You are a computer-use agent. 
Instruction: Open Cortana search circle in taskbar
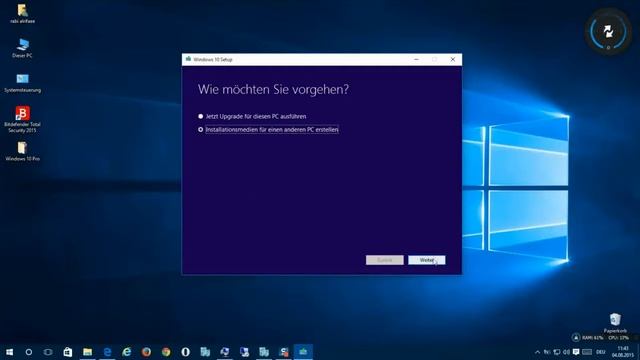29,352
